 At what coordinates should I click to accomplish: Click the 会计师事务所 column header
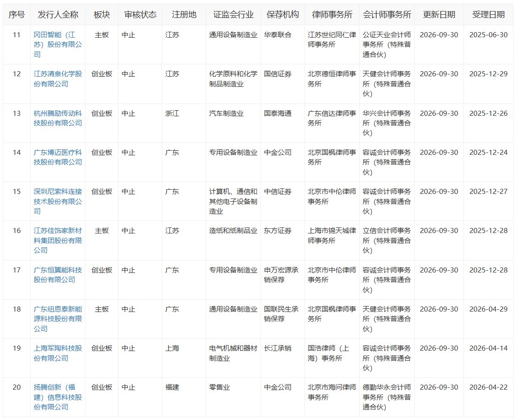[x=387, y=15]
